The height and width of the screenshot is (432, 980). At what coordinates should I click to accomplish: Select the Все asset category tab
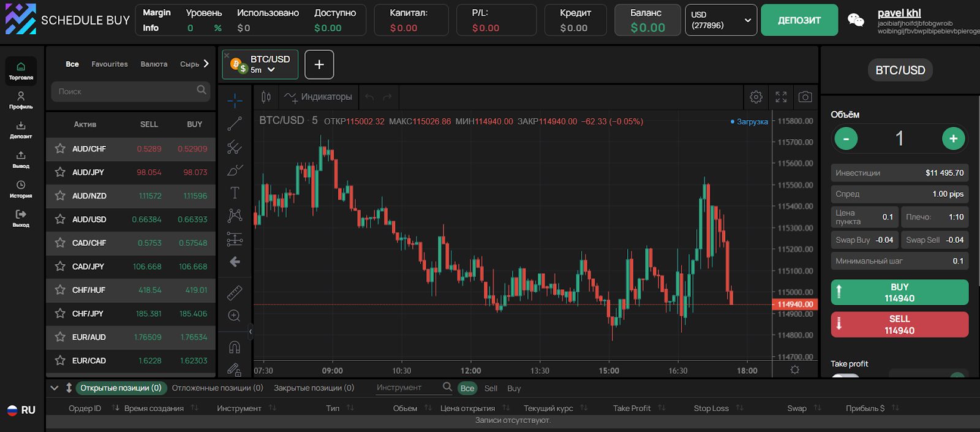(x=72, y=64)
